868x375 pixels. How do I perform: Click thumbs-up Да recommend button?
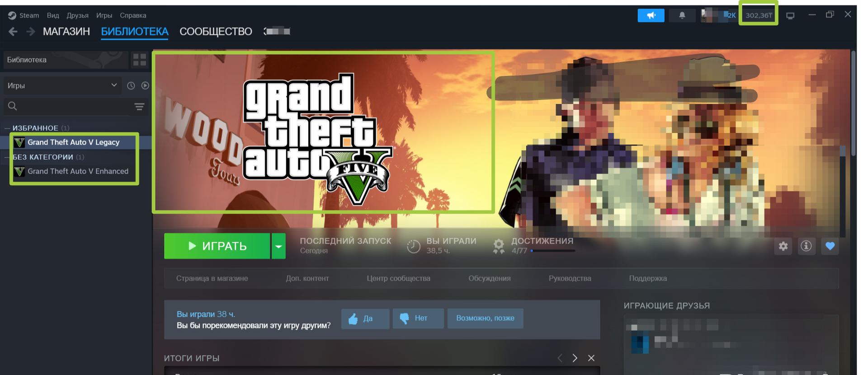click(365, 319)
